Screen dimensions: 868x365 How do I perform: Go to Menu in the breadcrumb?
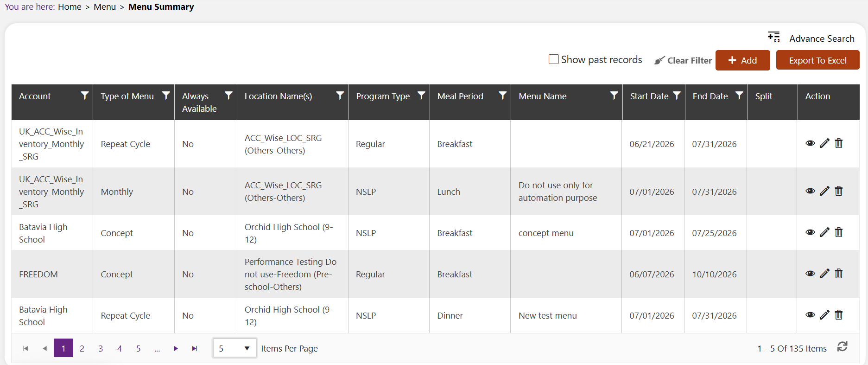point(105,7)
